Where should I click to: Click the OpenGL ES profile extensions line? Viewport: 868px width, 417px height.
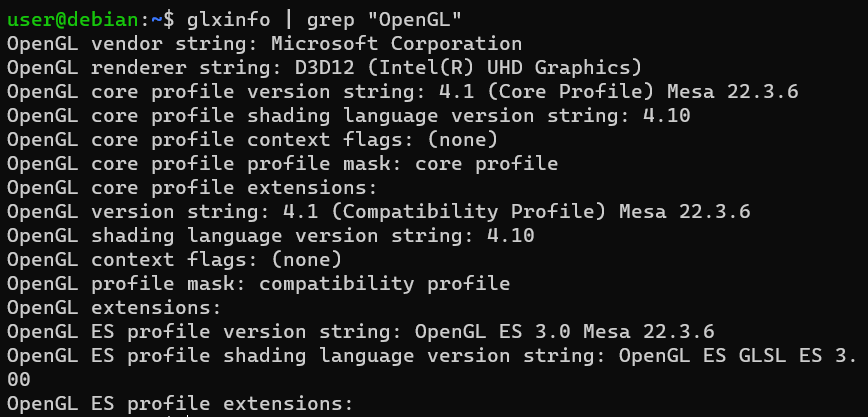click(x=180, y=403)
